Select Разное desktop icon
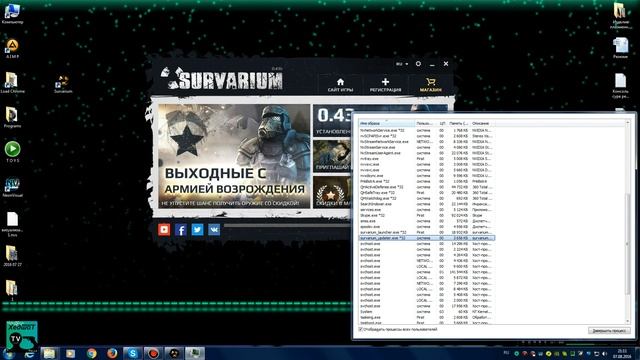 (x=620, y=48)
